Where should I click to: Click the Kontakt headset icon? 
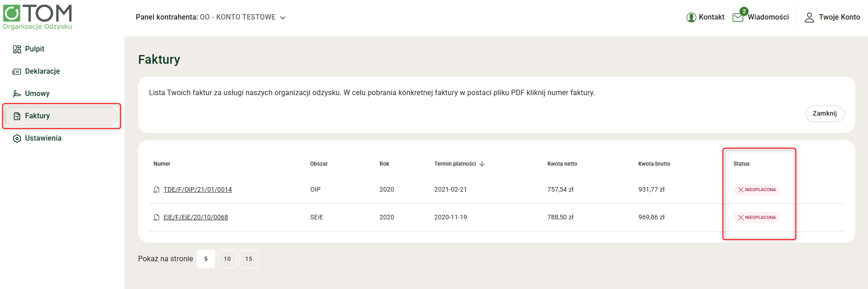click(691, 17)
